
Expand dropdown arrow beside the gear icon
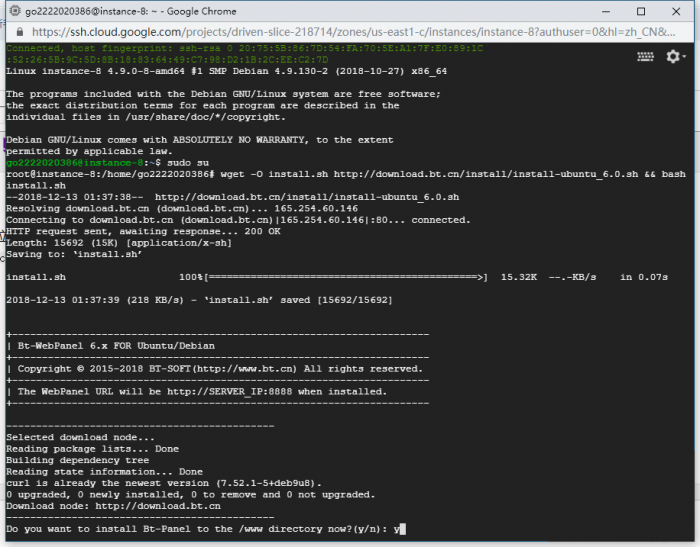[x=682, y=57]
